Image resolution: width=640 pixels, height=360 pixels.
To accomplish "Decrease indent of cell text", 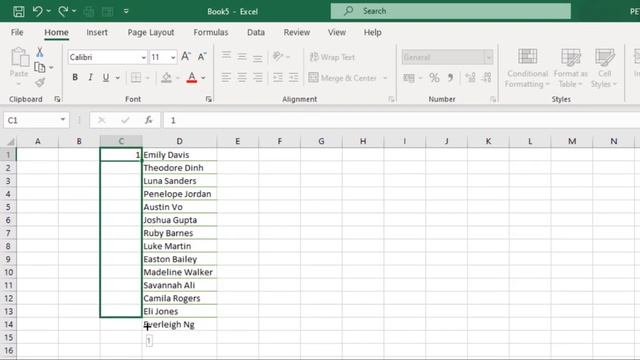I will point(278,77).
